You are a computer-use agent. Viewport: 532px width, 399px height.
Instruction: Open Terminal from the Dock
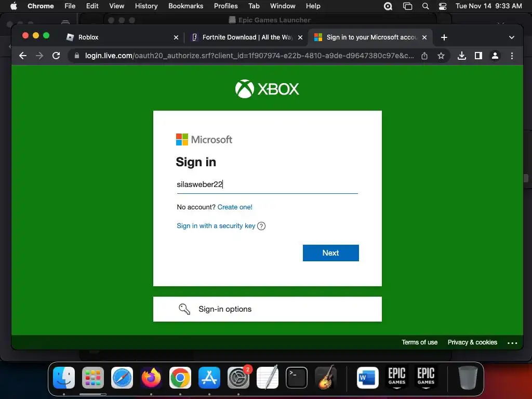click(297, 377)
